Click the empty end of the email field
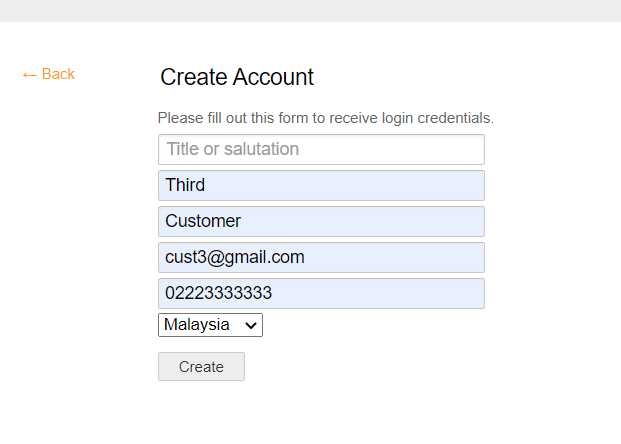 pyautogui.click(x=420, y=258)
